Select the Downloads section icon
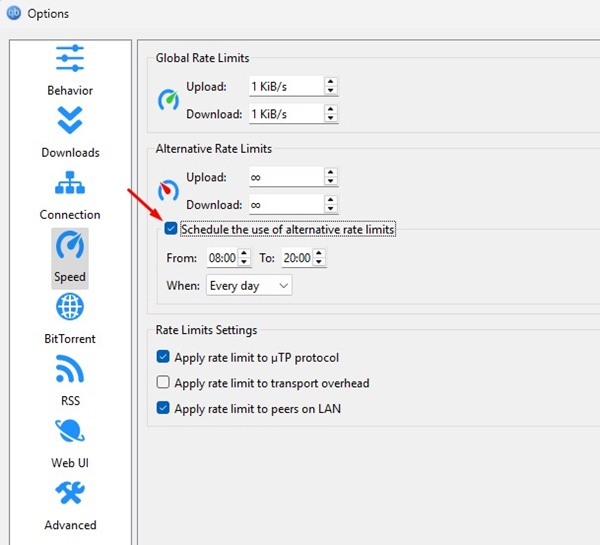 [70, 121]
